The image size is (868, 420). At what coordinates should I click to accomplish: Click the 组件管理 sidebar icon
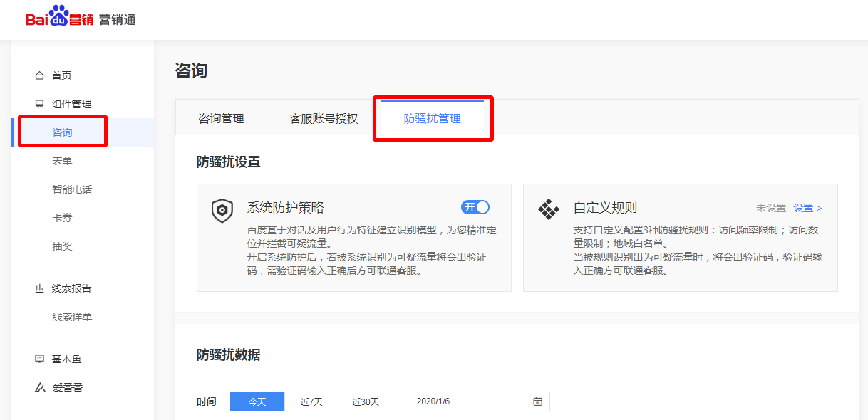tap(39, 103)
